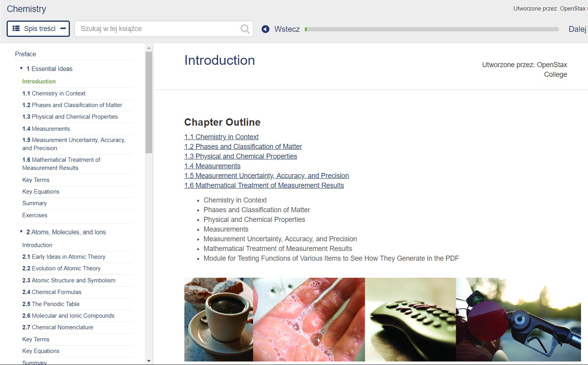
Task: Click the Introduction page heading
Action: pos(220,61)
